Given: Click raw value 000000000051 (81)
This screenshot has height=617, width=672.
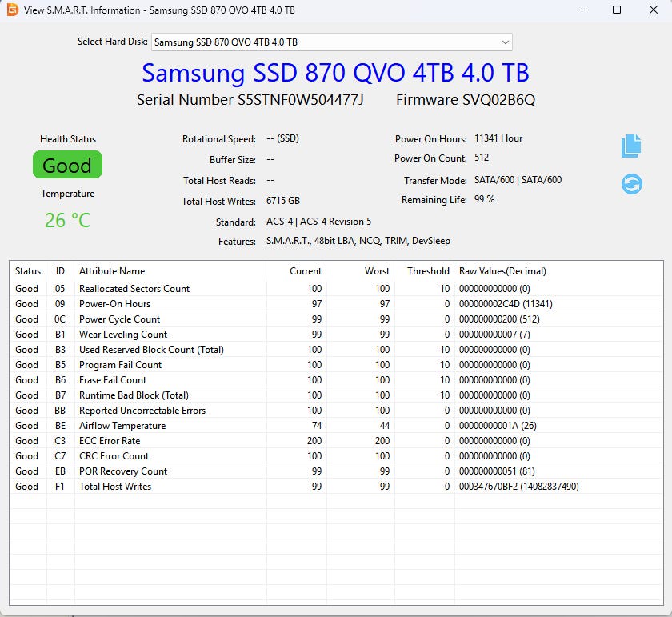Looking at the screenshot, I should [497, 471].
